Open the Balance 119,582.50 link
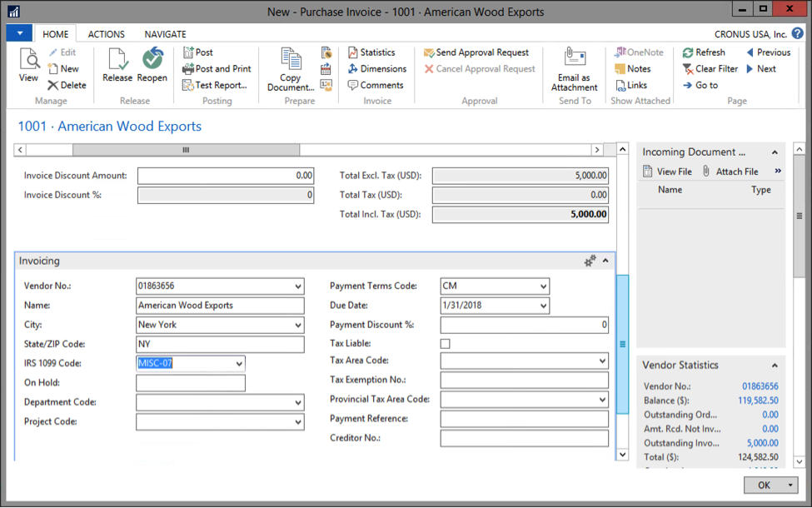Screen dimensions: 812x508 tap(758, 401)
